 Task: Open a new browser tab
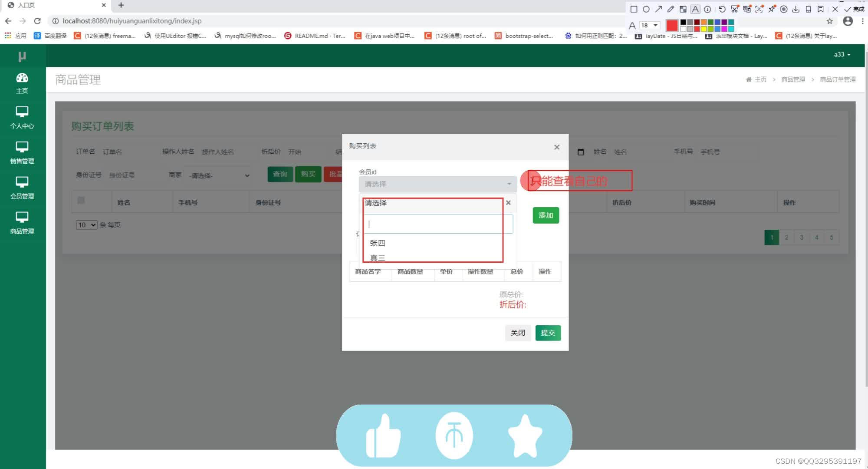pyautogui.click(x=121, y=5)
